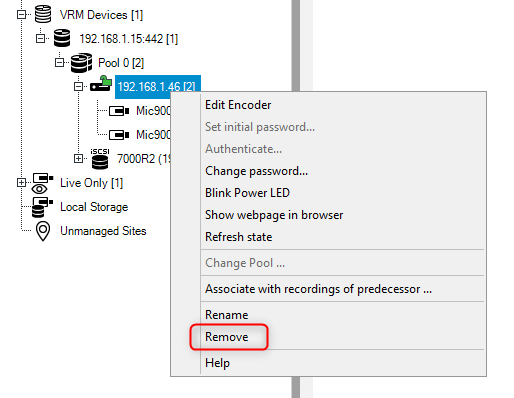The height and width of the screenshot is (398, 514).
Task: Click the VRM Devices stacked disks icon
Action: (43, 14)
